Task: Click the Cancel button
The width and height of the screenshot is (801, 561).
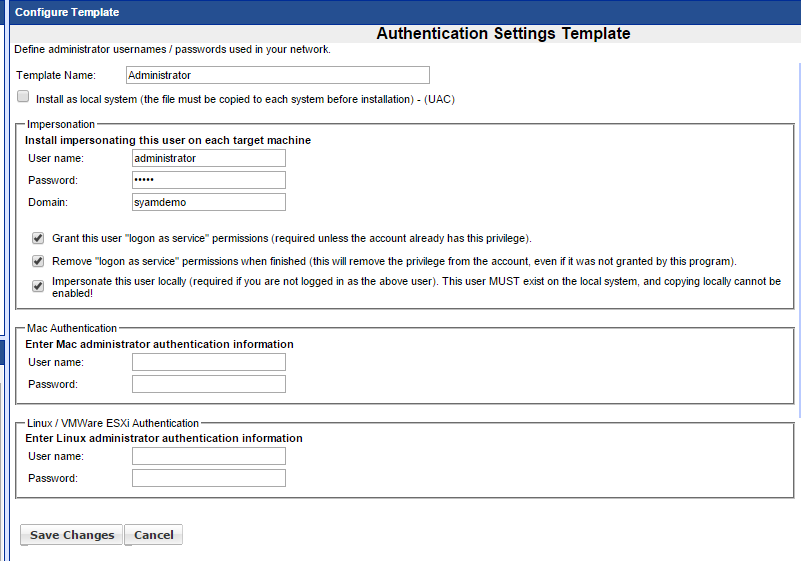Action: pyautogui.click(x=153, y=535)
